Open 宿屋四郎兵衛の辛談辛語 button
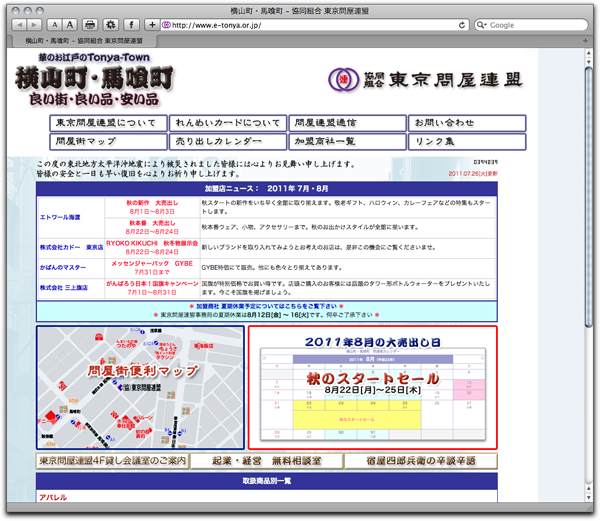Viewport: 600px width, 521px height. (421, 461)
